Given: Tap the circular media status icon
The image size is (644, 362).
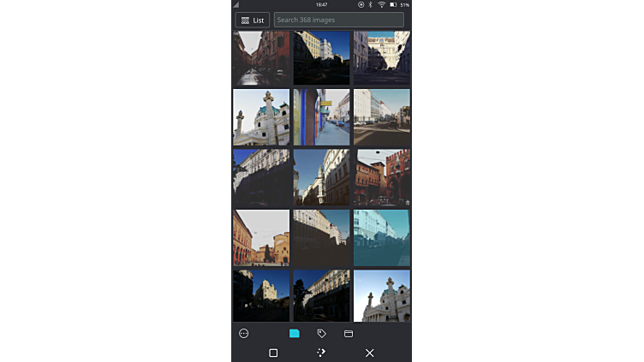Looking at the screenshot, I should coord(361,4).
